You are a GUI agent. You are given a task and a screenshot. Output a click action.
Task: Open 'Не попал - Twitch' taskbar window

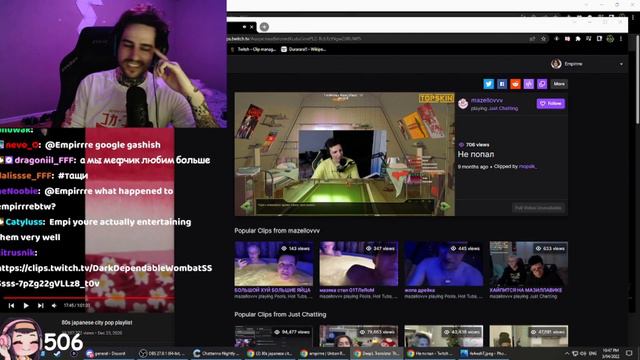429,353
